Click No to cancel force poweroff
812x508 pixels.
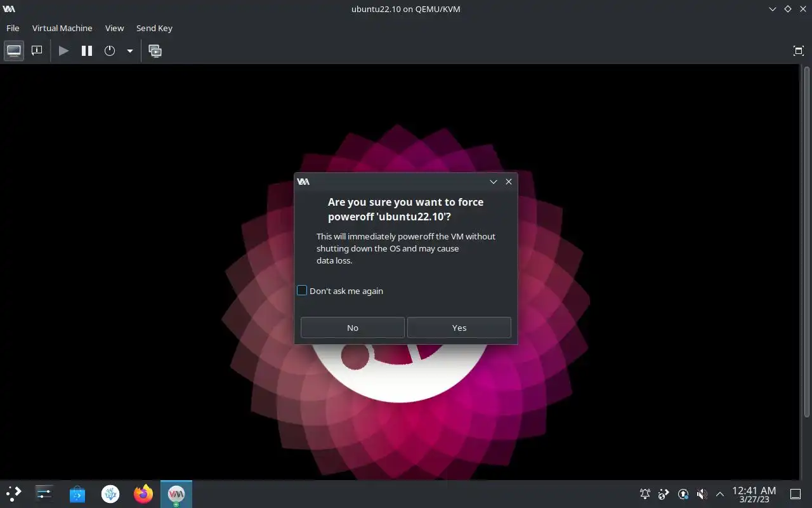click(x=353, y=328)
